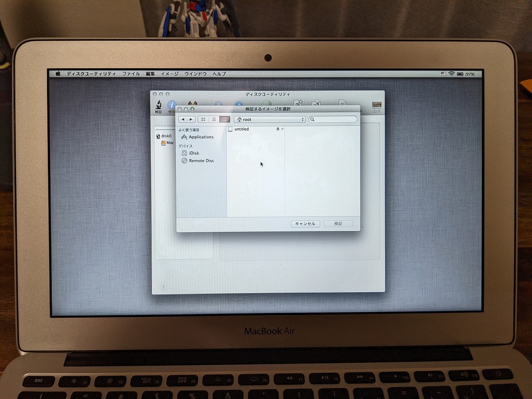
Task: Eject the untitled volume via eject icon
Action: coord(278,129)
